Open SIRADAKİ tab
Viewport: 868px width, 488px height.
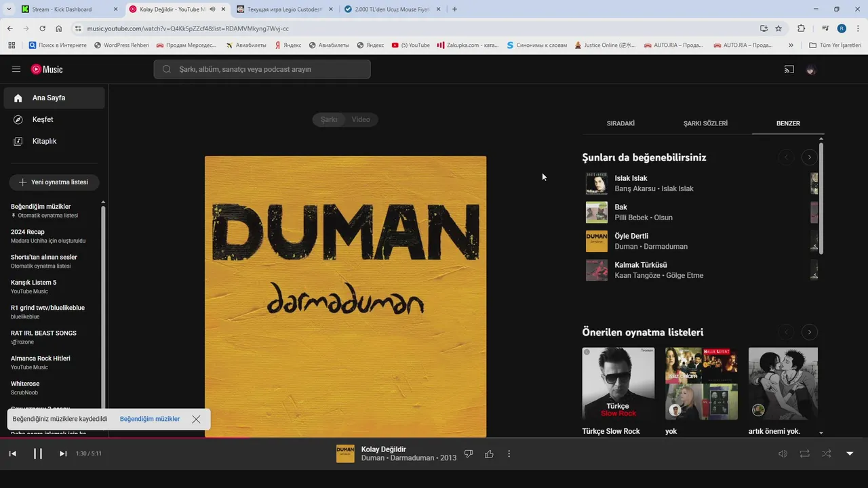620,123
